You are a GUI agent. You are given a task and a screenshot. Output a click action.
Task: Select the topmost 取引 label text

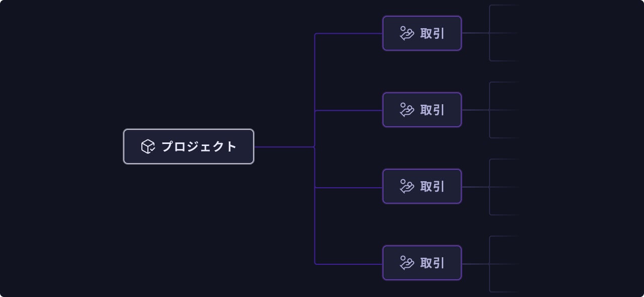(x=432, y=33)
